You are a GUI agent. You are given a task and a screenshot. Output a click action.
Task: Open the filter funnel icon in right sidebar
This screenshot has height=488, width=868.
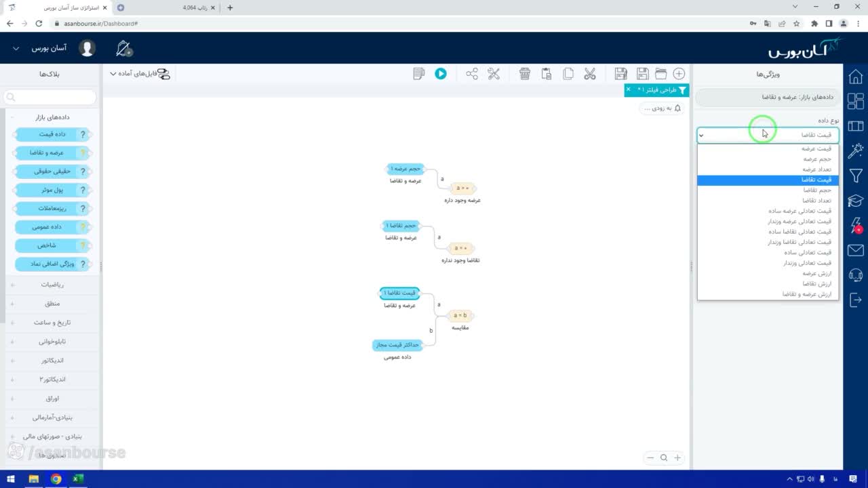(x=856, y=176)
